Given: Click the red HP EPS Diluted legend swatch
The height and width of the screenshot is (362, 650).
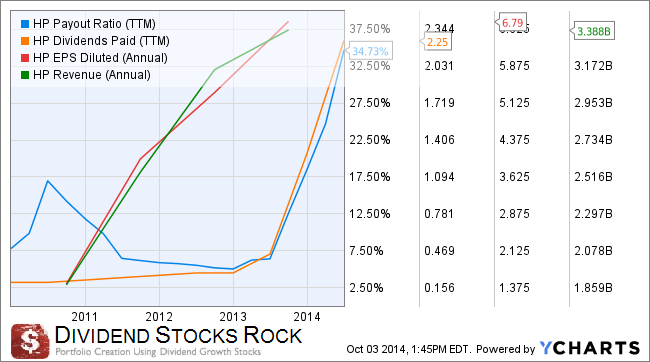Looking at the screenshot, I should tap(25, 58).
